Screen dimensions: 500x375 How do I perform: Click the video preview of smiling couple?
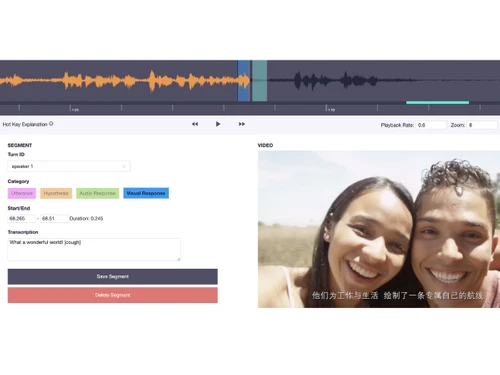coord(379,229)
